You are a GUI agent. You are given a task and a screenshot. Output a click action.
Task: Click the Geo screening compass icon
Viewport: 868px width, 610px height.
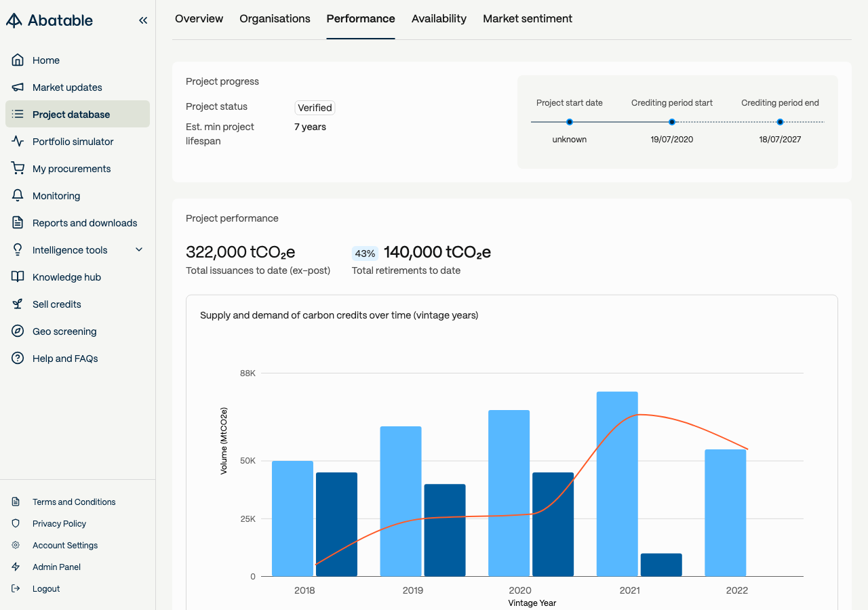pyautogui.click(x=18, y=331)
